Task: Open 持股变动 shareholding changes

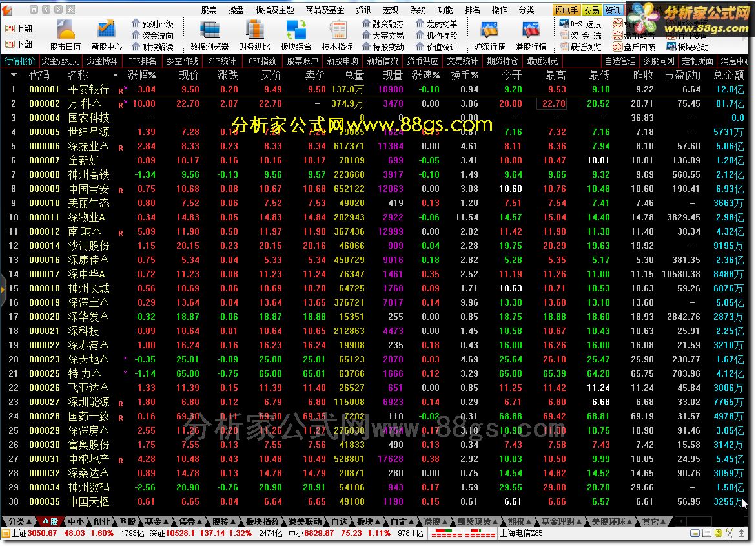Action: (x=383, y=47)
